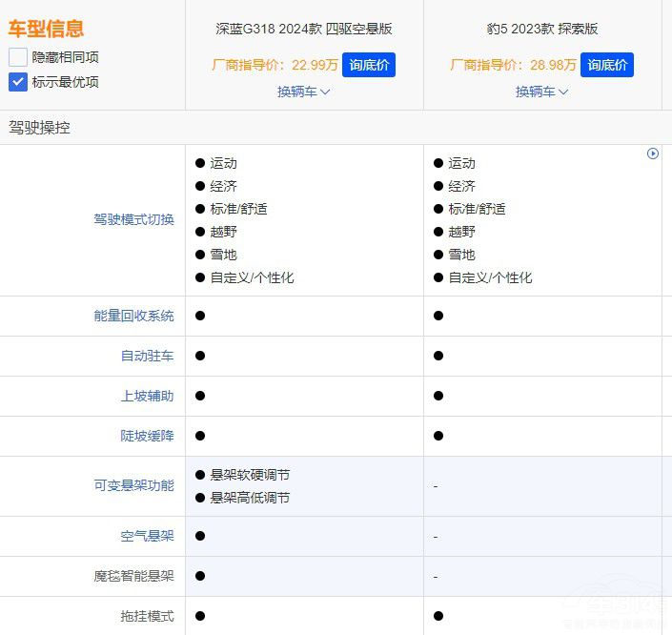The height and width of the screenshot is (635, 672).
Task: Click the 驾驶操控 section header
Action: 39,127
